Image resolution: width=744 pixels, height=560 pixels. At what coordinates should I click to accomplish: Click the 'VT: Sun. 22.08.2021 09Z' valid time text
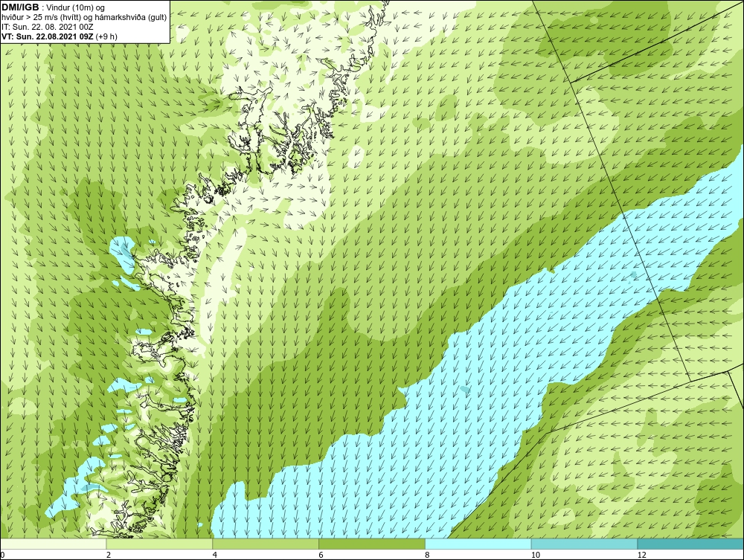pyautogui.click(x=48, y=36)
